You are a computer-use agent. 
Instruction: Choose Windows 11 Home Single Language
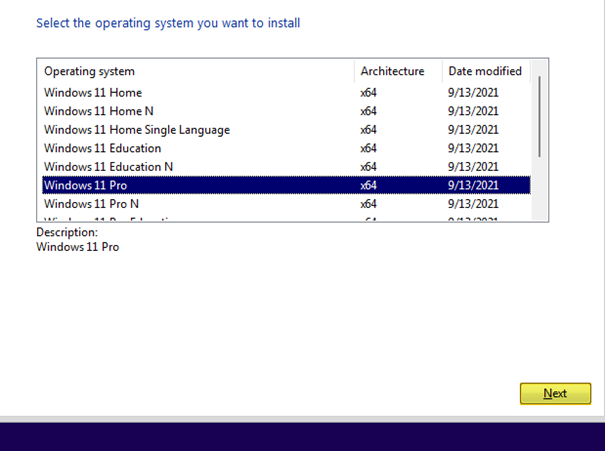(286, 130)
